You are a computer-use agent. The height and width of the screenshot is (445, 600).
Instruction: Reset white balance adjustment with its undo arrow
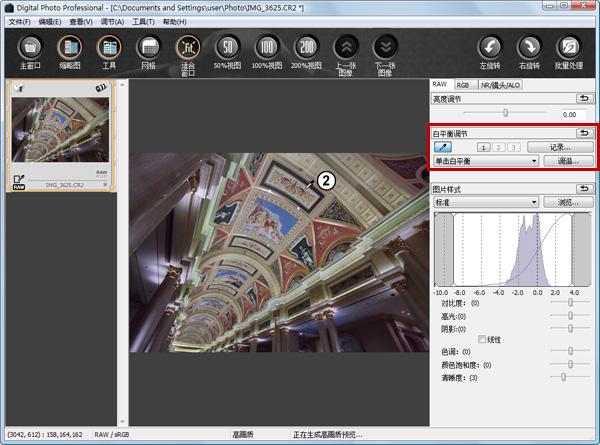click(585, 133)
